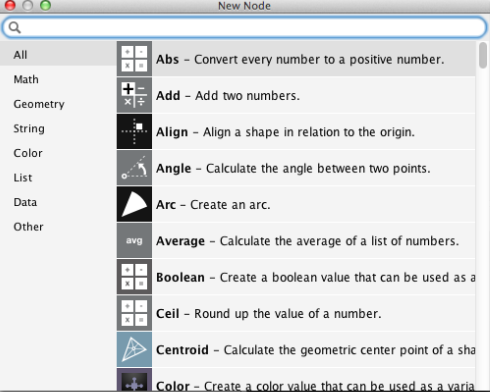Click the vertical scrollbar thumb of node list
This screenshot has height=392, width=490.
coord(482,55)
